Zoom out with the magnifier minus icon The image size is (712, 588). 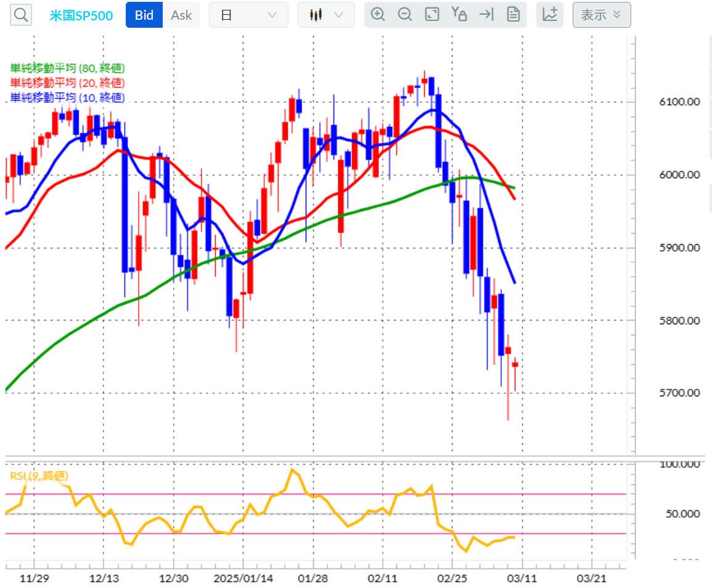point(404,15)
